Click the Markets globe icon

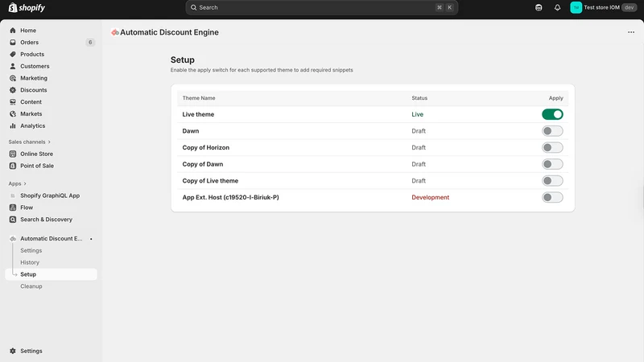point(13,113)
